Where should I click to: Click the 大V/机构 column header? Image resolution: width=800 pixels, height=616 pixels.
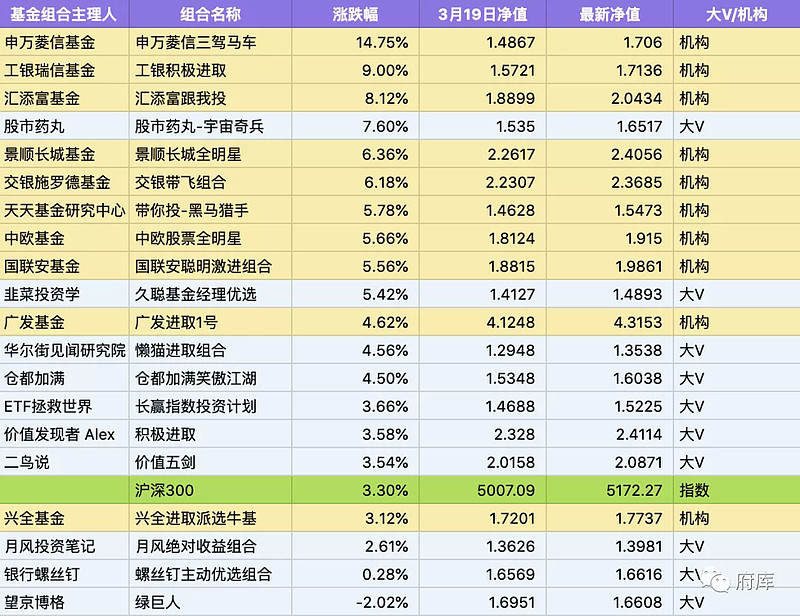[x=737, y=14]
